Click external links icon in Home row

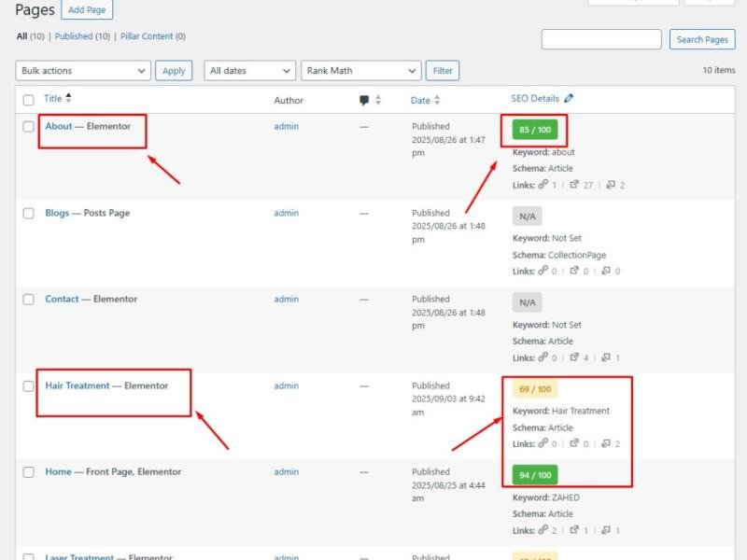point(574,529)
